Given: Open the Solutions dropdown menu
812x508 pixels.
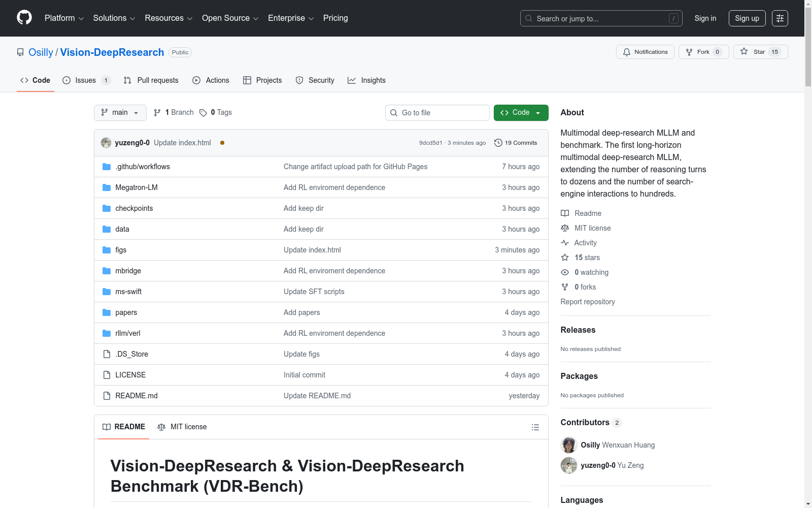Looking at the screenshot, I should 114,18.
